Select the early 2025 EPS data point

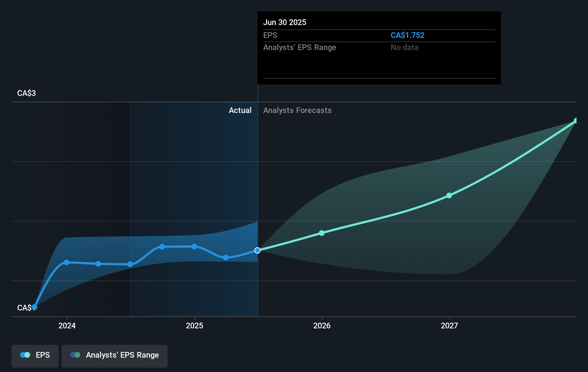194,246
